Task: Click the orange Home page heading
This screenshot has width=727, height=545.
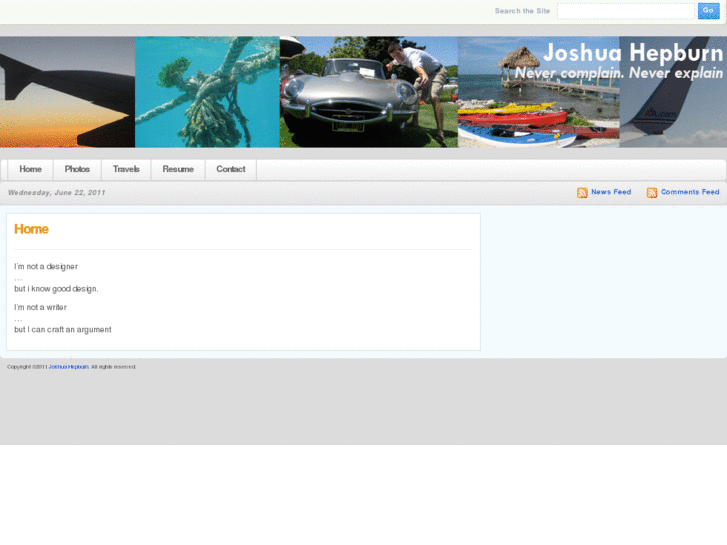Action: [31, 229]
